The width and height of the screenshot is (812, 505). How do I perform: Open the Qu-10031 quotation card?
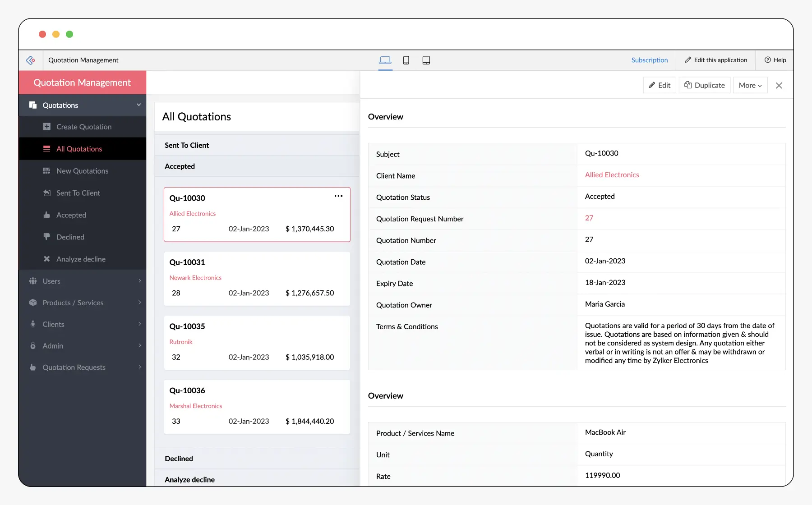pos(257,278)
